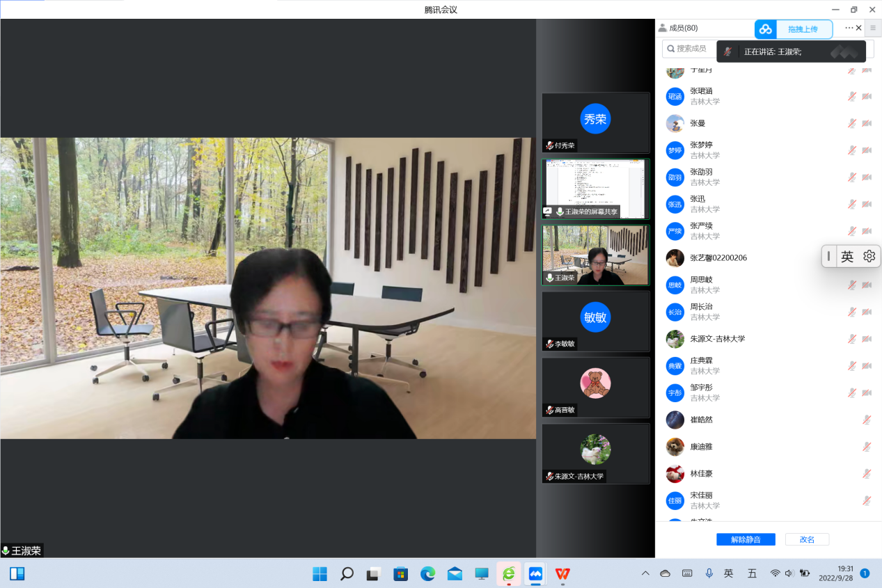The image size is (882, 588).
Task: Open WPS Office from the taskbar
Action: (x=562, y=573)
